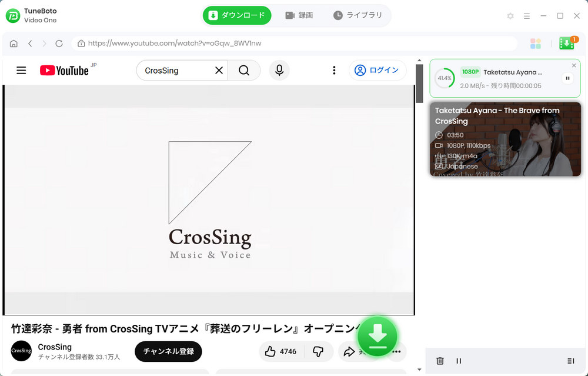Pause all downloads in bottom bar
Screen dimensions: 588x376
(x=459, y=361)
